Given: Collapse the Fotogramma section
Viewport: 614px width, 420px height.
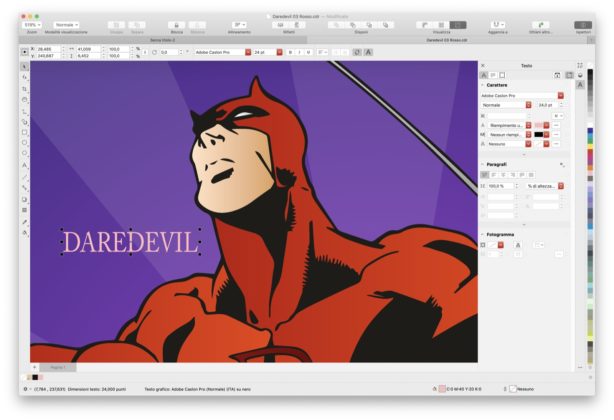Looking at the screenshot, I should click(x=482, y=234).
